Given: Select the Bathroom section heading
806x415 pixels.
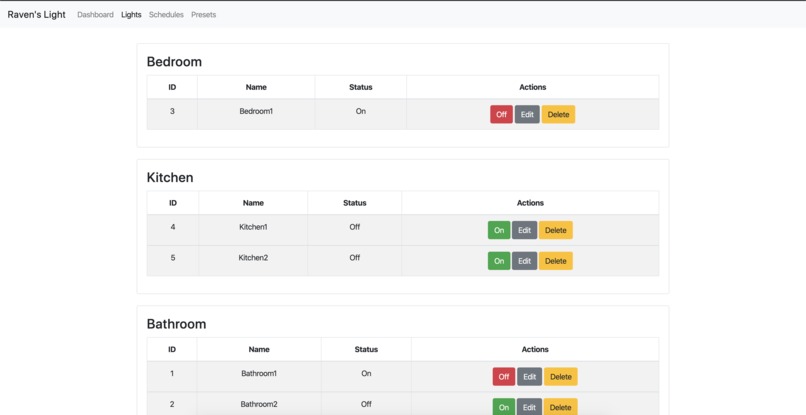Looking at the screenshot, I should click(176, 324).
